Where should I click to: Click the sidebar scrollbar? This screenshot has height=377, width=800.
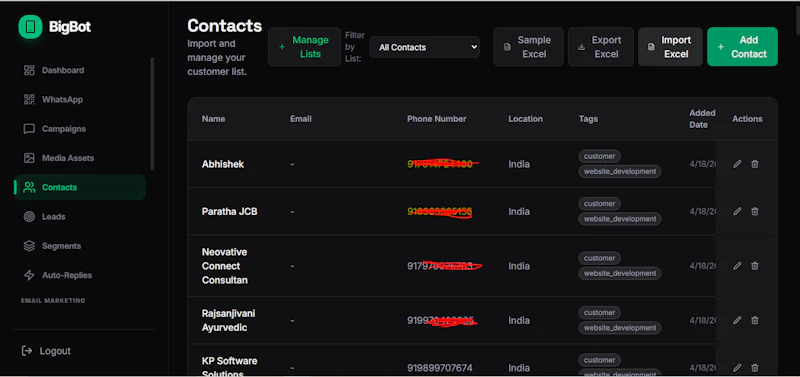tap(152, 113)
